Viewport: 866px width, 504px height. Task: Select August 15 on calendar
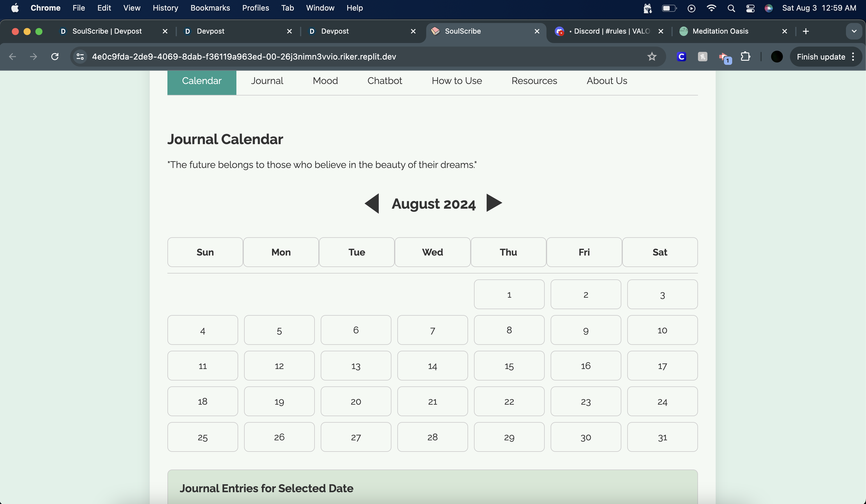click(508, 365)
